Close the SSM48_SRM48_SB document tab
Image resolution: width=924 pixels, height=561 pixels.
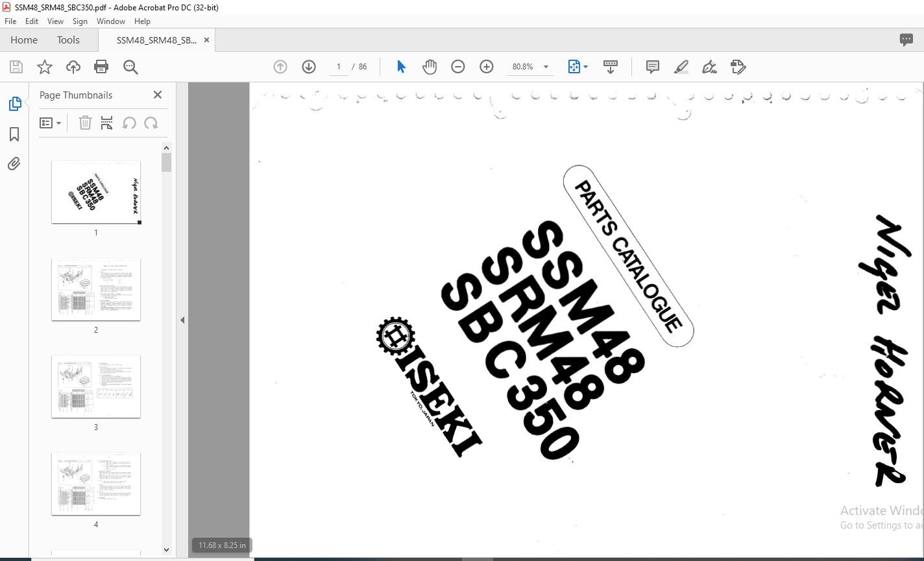pyautogui.click(x=206, y=40)
